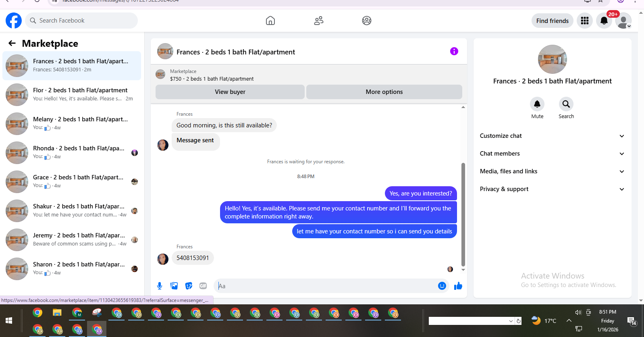Click the More options button
Screen dimensions: 644x337
click(384, 92)
